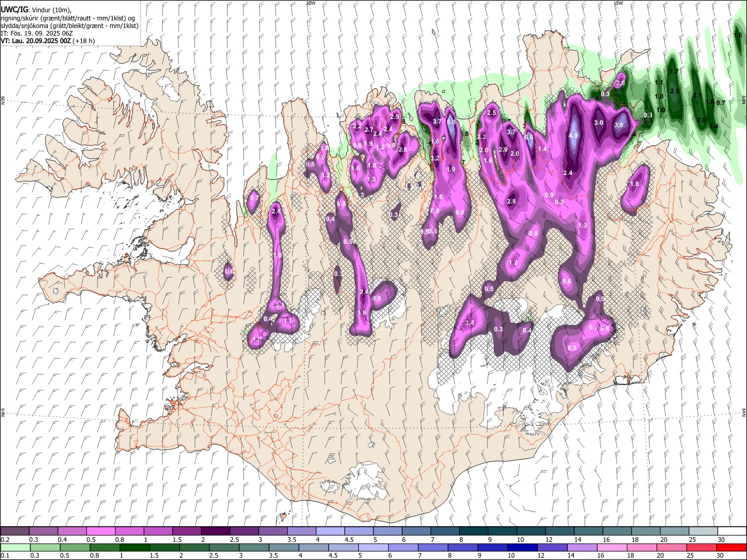
Task: Click the black 2.1 rain value offshore
Action: point(697,95)
